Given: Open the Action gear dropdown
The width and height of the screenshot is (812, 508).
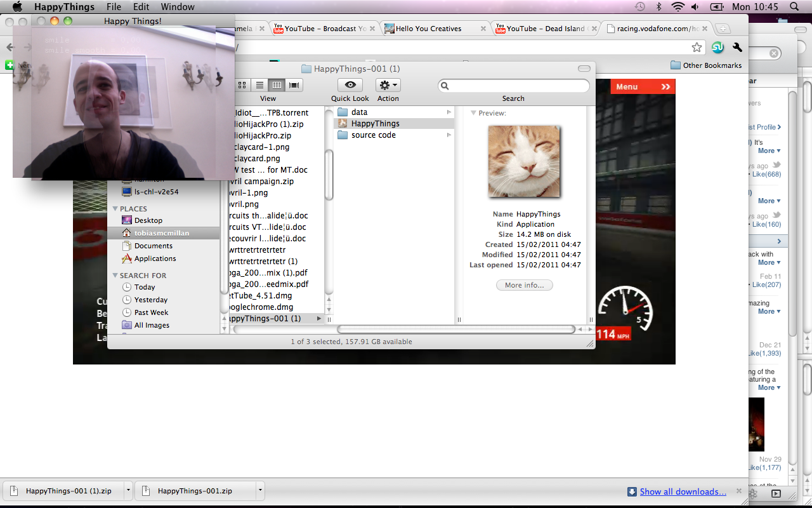Looking at the screenshot, I should (388, 85).
